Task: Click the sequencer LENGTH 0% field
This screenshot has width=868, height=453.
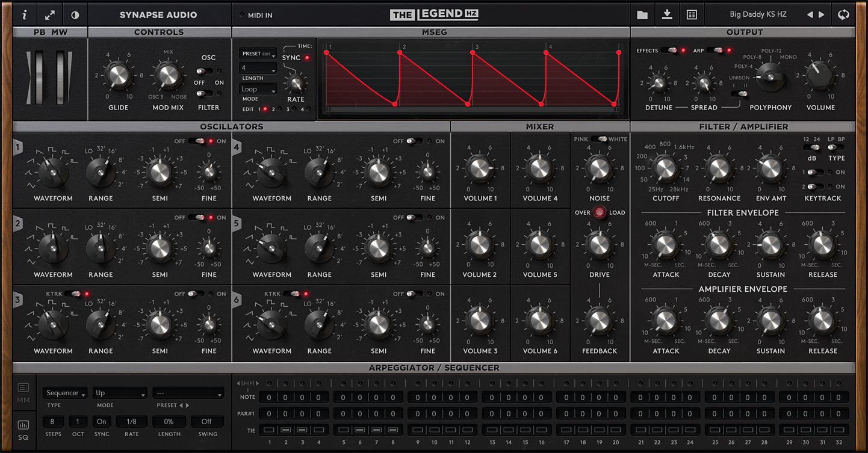Action: click(169, 422)
